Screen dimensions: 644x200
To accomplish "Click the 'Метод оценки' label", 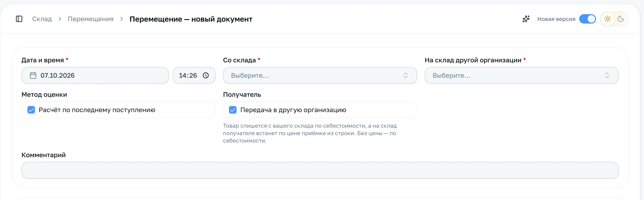I will (x=44, y=94).
